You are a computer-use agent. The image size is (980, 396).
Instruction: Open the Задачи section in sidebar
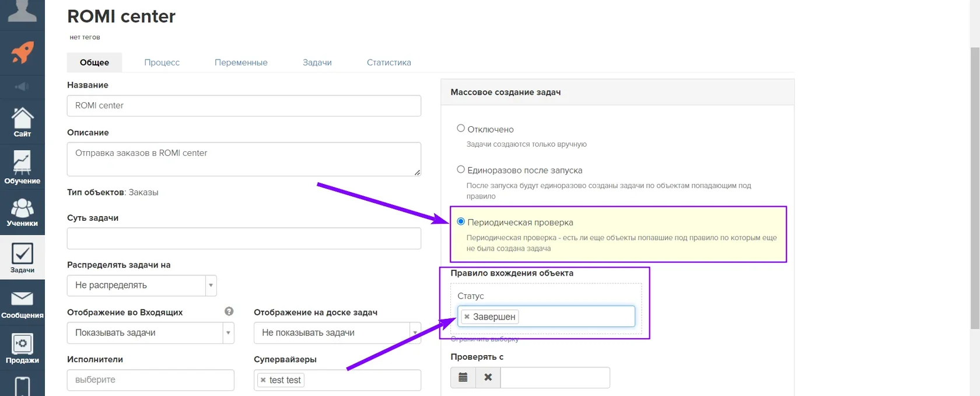coord(22,258)
